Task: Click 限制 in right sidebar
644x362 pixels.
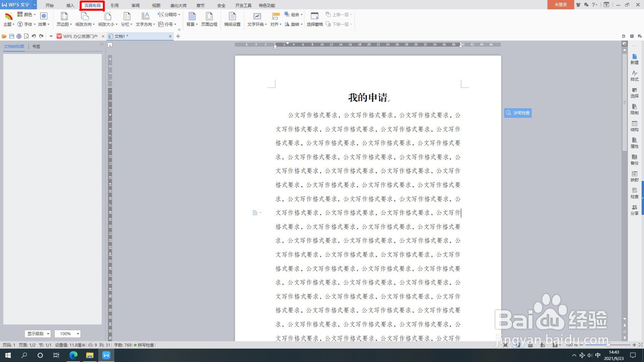Action: click(634, 109)
